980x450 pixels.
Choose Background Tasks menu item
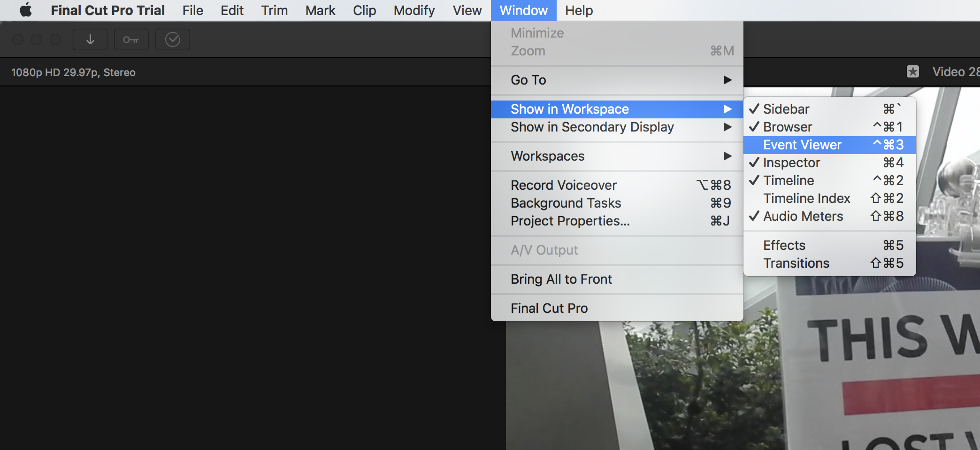(x=617, y=203)
